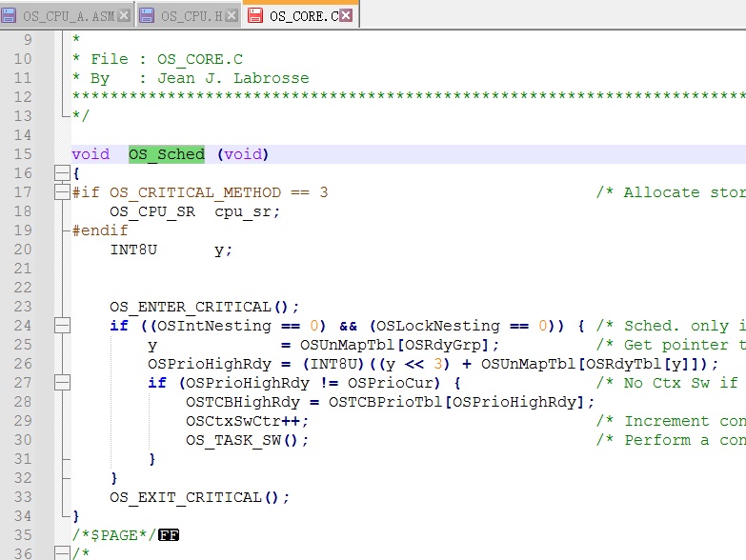
Task: Switch to the OS_CPU_A.ASM tab
Action: (x=67, y=15)
